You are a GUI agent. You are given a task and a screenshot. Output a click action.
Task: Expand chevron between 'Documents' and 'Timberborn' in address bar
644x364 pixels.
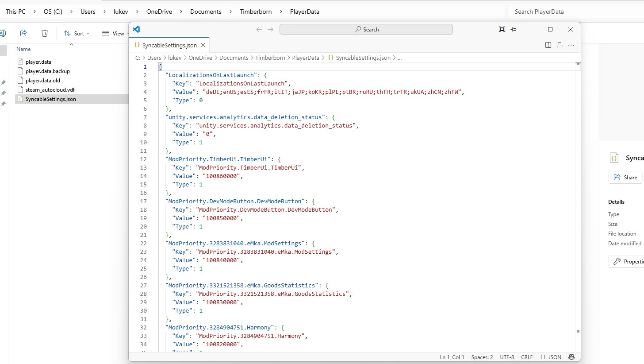click(x=230, y=12)
